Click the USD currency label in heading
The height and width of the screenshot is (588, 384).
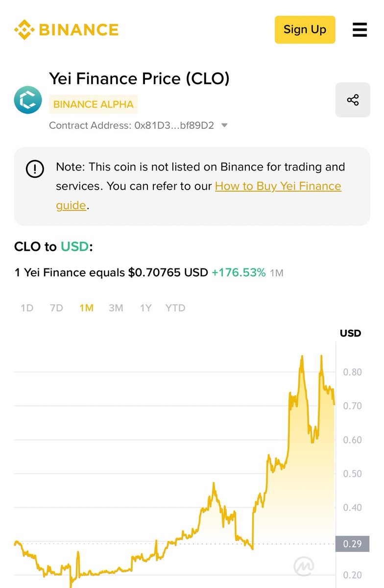click(74, 246)
